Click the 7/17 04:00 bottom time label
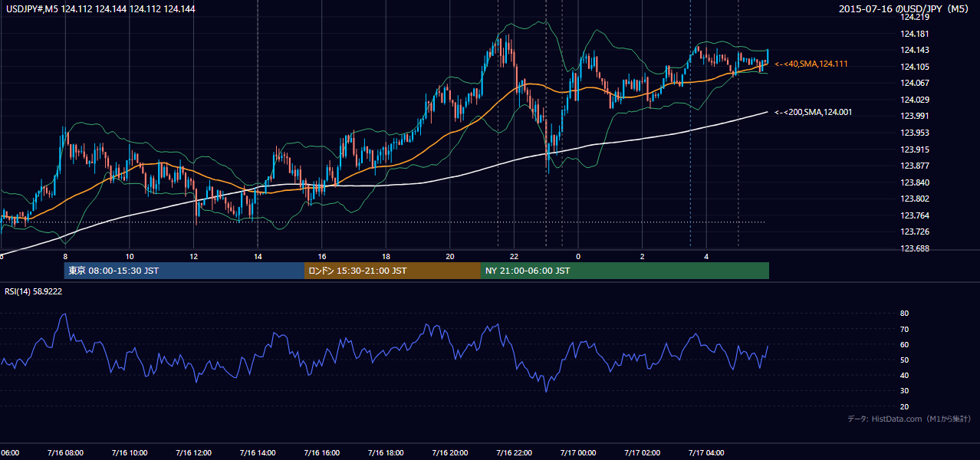Viewport: 980px width, 460px height. (x=706, y=453)
